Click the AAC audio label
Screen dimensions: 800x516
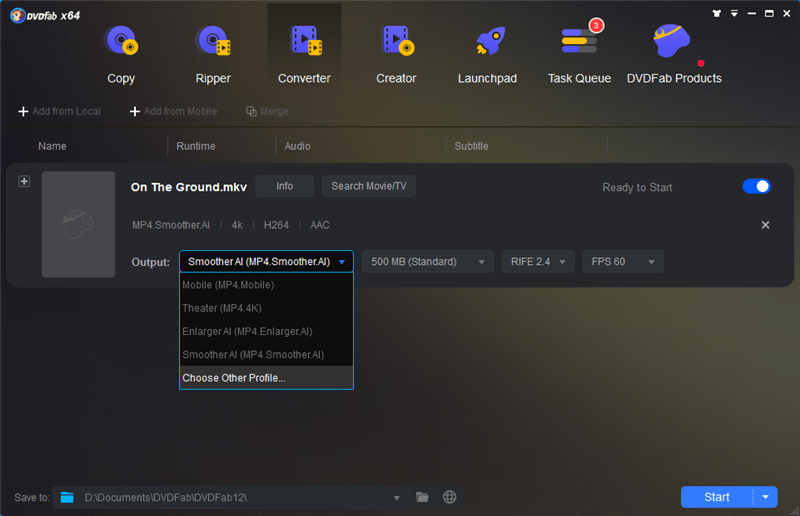[320, 225]
